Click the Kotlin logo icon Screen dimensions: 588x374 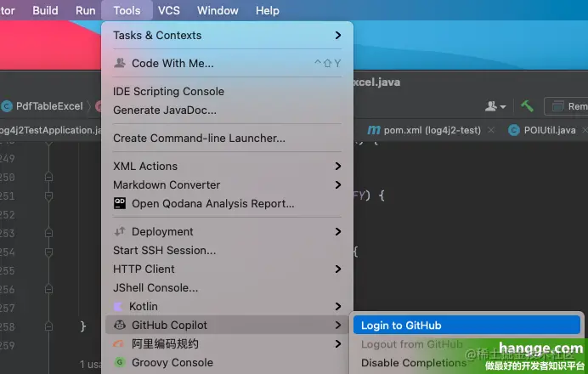coord(118,307)
